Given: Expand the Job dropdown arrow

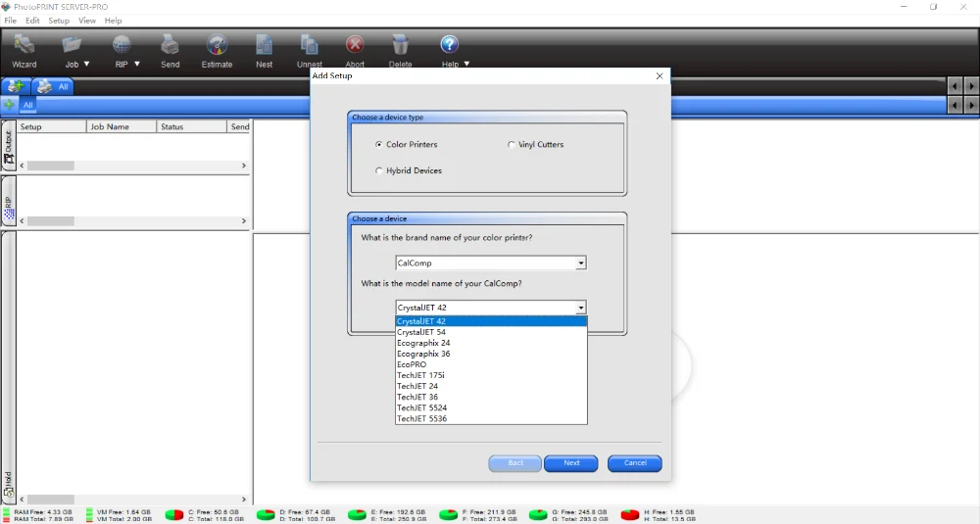Looking at the screenshot, I should (x=87, y=64).
